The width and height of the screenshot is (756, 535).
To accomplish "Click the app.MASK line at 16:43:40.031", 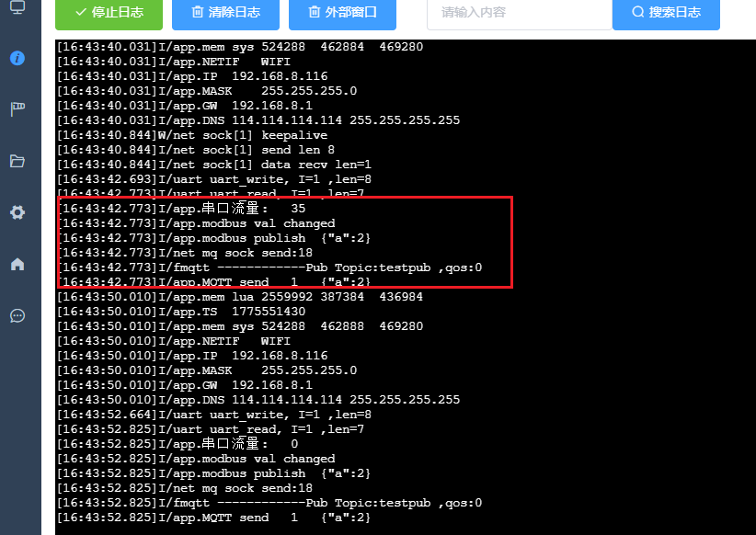I will 207,91.
